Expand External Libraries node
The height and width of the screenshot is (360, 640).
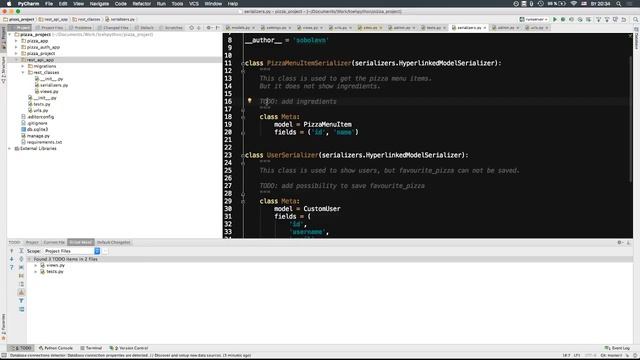coord(10,149)
